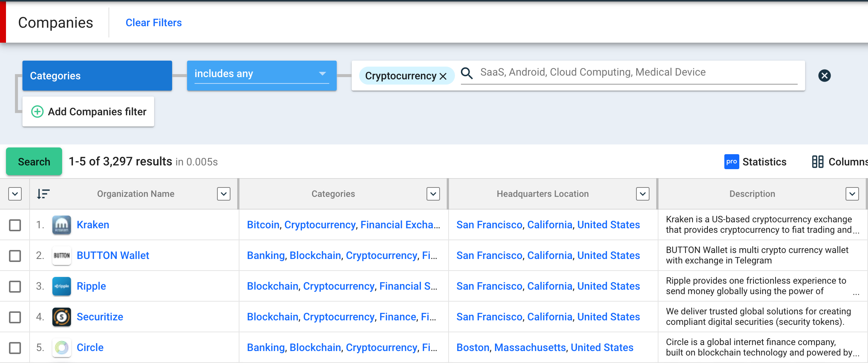Open BUTTON Wallet organization link
Viewport: 868px width, 363px height.
pyautogui.click(x=113, y=255)
